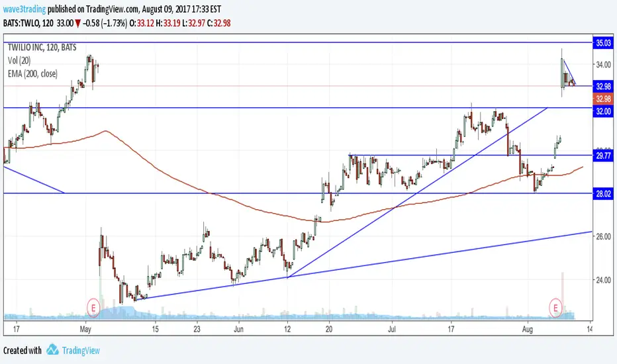The width and height of the screenshot is (617, 364).
Task: Click the 15 date label on time axis
Action: coord(155,329)
